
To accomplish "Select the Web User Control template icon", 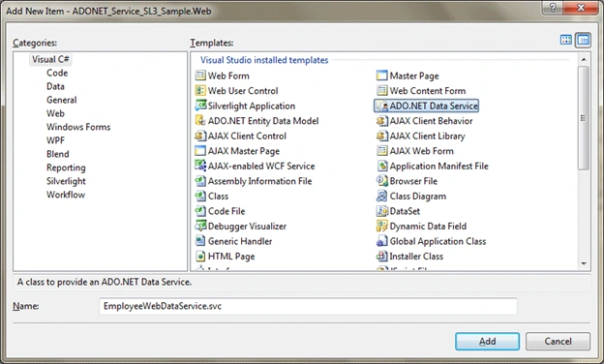I will [x=200, y=91].
